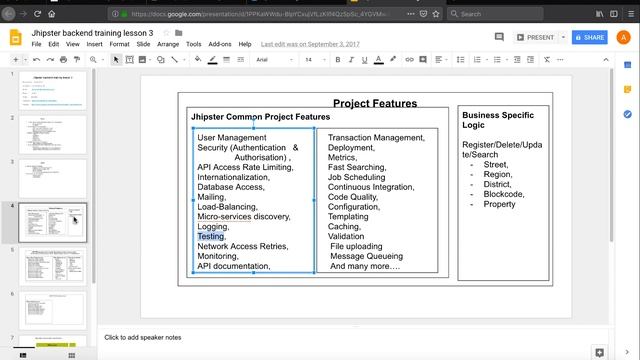The width and height of the screenshot is (640, 360).
Task: Clear formatting icon
Action: [547, 60]
